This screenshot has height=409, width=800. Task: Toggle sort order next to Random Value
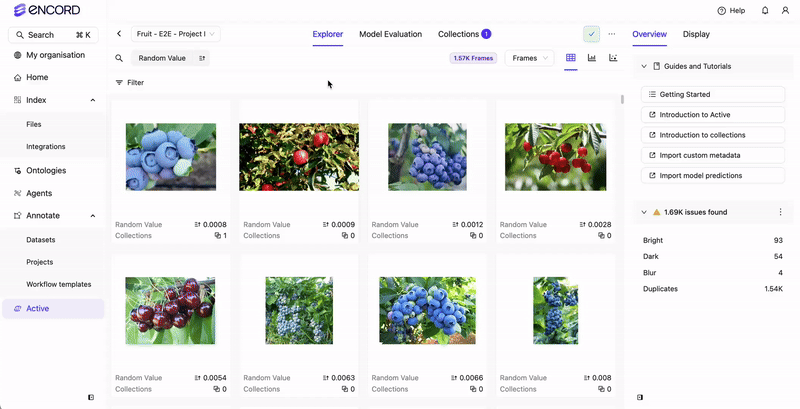pos(202,58)
